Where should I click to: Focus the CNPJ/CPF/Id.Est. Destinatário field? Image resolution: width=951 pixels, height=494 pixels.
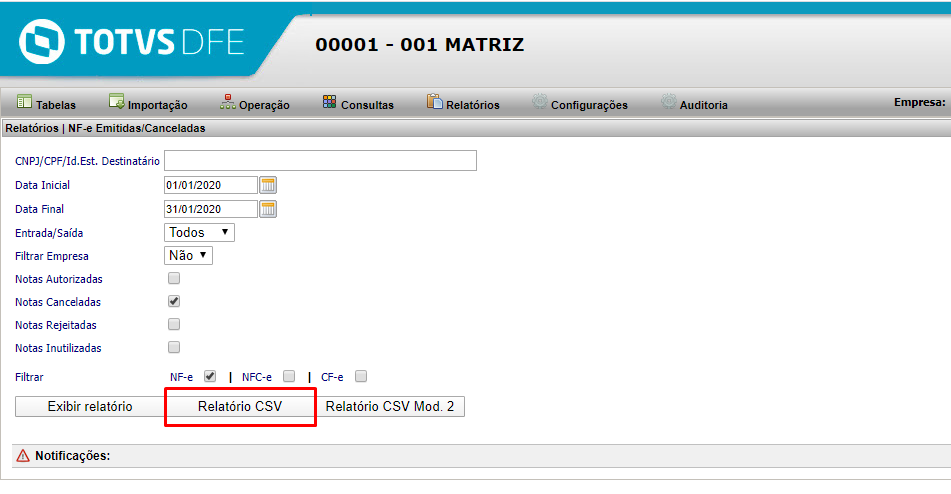click(x=320, y=161)
